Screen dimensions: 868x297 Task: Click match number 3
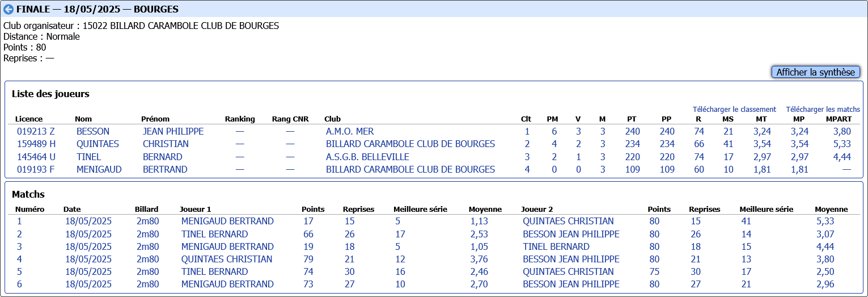click(19, 246)
